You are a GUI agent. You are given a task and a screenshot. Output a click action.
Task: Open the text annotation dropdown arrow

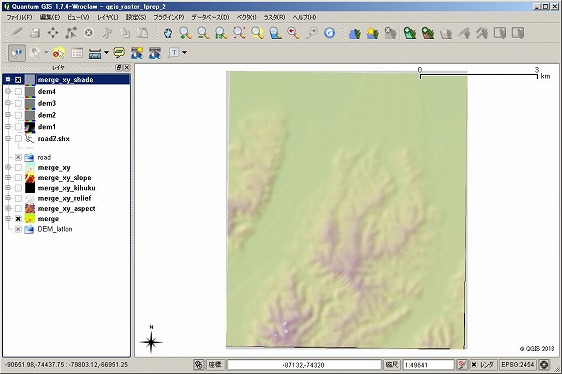(185, 53)
